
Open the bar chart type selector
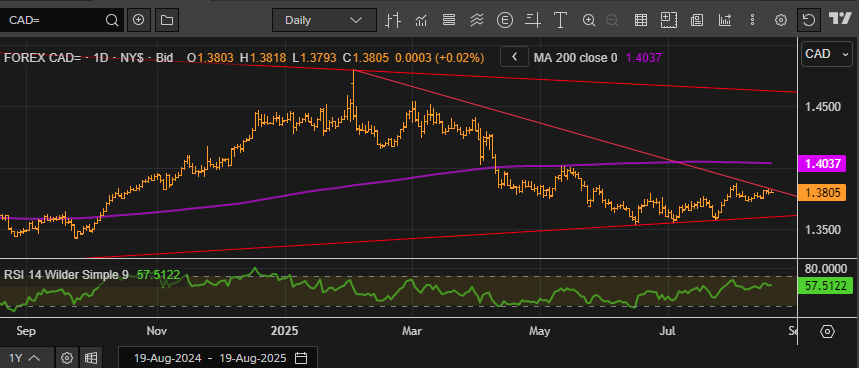click(393, 21)
